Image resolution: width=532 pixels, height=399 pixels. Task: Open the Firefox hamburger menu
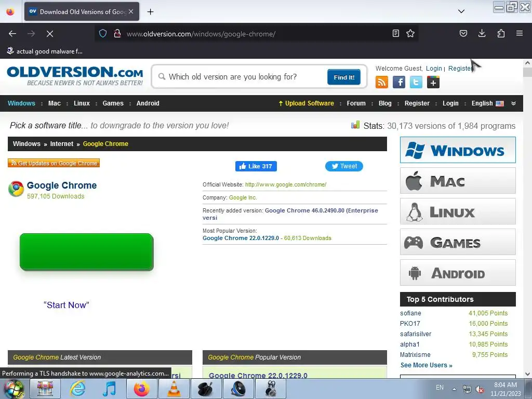pos(520,33)
